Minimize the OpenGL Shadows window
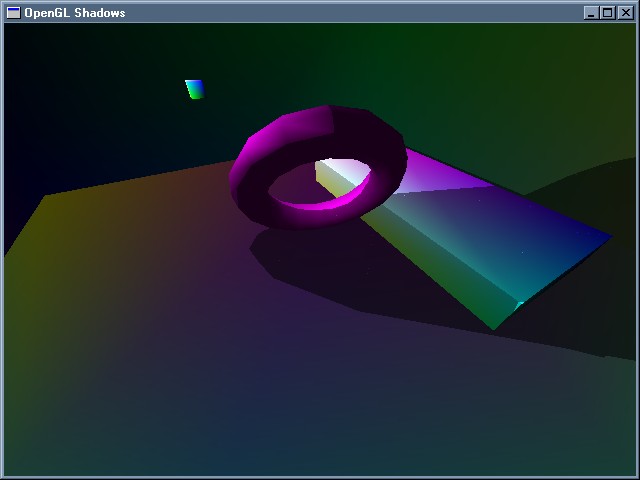Viewport: 640px width, 480px height. click(x=591, y=12)
